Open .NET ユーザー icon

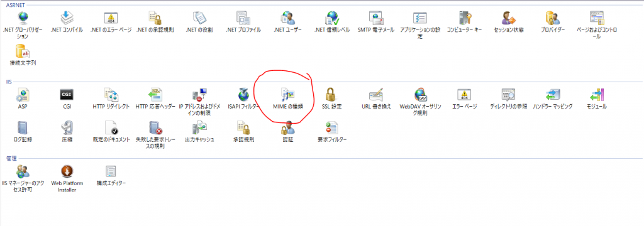(287, 18)
